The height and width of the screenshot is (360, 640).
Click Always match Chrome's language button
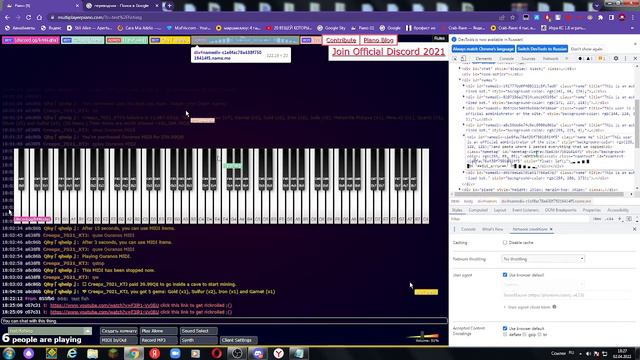483,49
